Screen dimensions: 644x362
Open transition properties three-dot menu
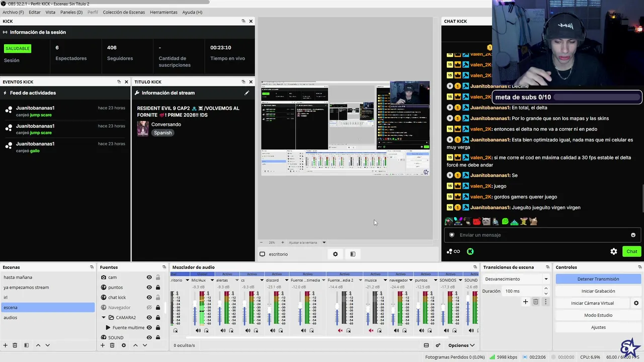pyautogui.click(x=545, y=302)
